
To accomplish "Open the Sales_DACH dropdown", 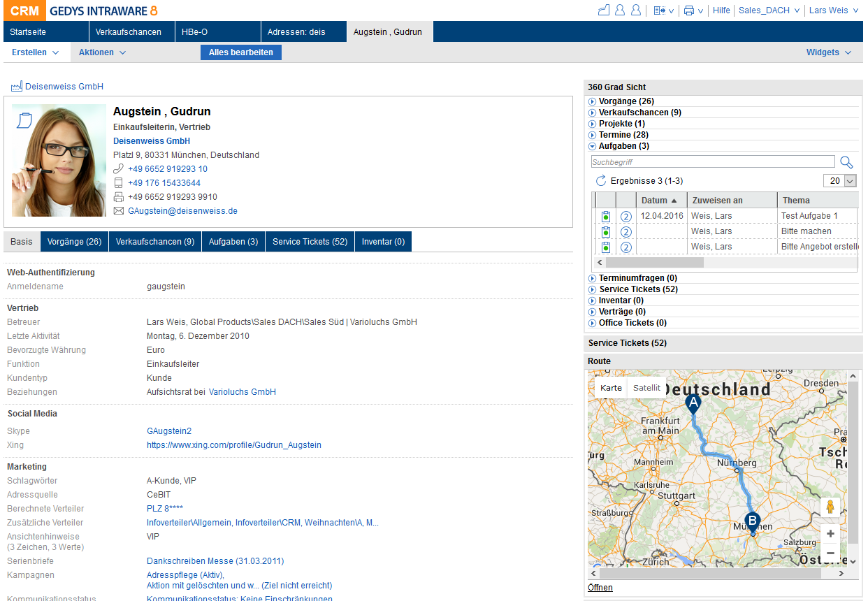I will [x=769, y=10].
